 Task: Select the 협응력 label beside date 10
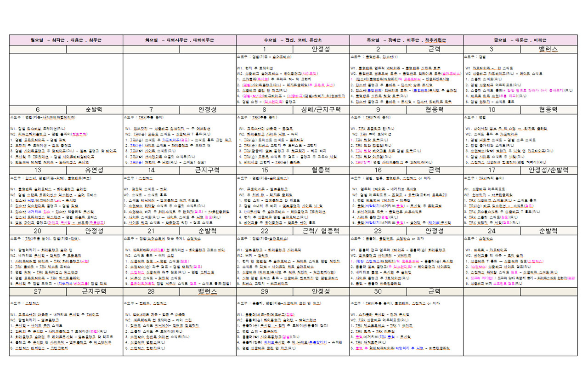click(548, 110)
